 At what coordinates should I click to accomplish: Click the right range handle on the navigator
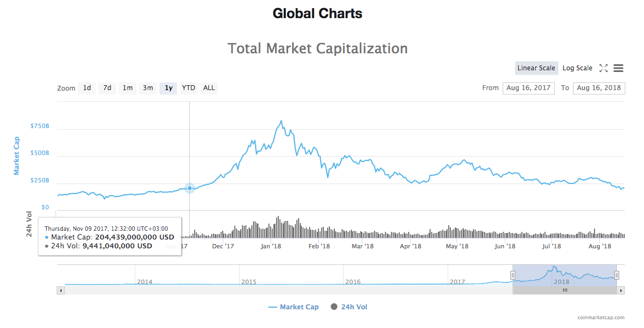click(616, 276)
